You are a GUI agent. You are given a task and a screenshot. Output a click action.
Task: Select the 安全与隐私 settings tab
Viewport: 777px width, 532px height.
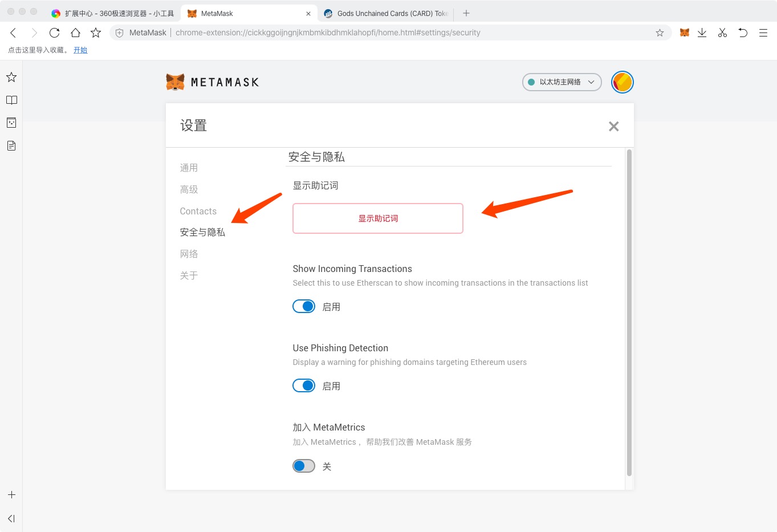coord(202,232)
